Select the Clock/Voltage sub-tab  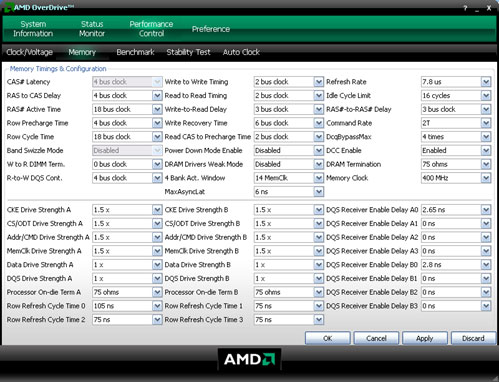click(30, 52)
